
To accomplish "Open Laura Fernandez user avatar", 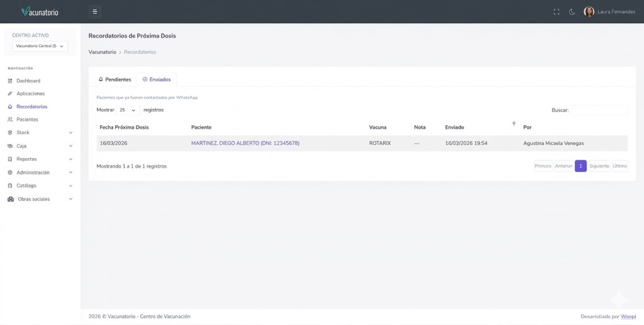I will click(x=589, y=12).
